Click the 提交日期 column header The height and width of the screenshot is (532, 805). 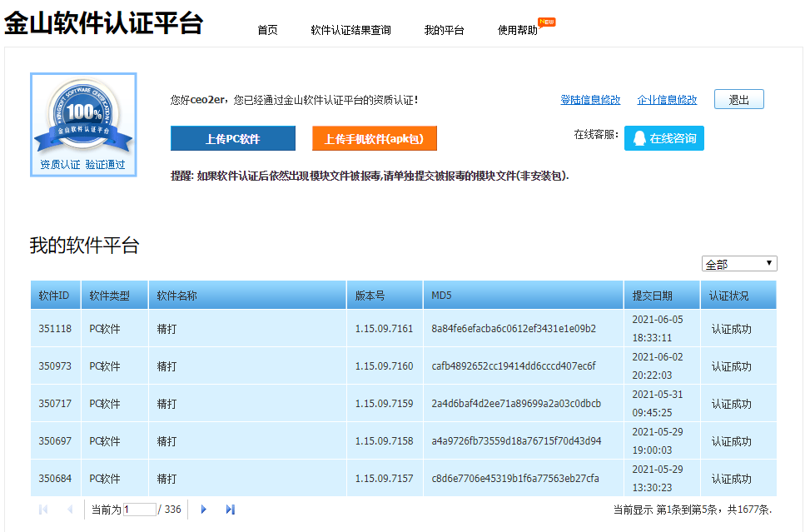(652, 296)
